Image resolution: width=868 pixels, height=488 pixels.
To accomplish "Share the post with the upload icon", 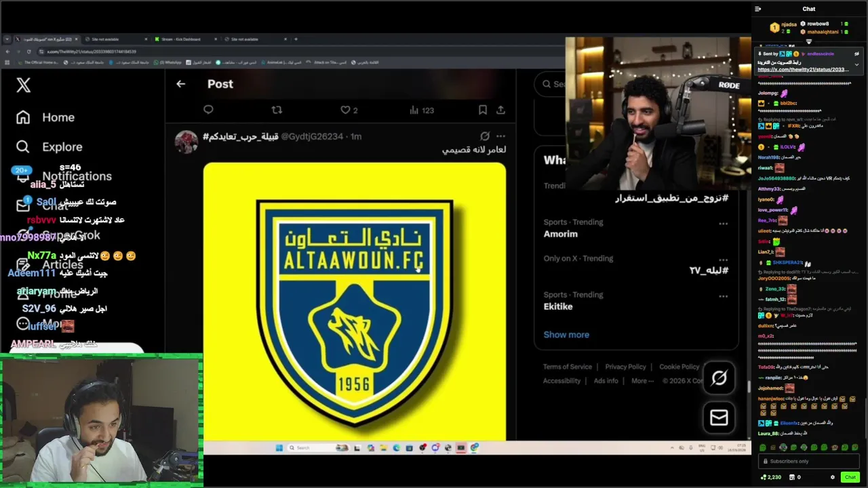I will 500,110.
